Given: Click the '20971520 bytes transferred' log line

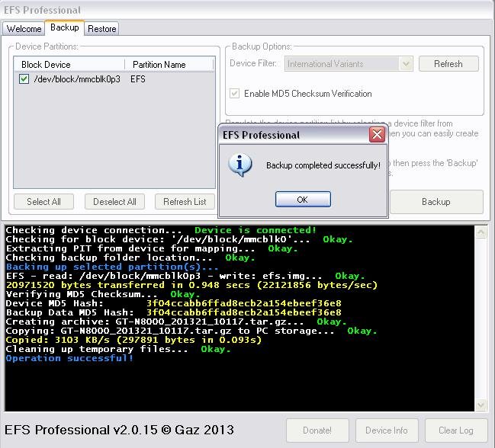Looking at the screenshot, I should pyautogui.click(x=191, y=285).
